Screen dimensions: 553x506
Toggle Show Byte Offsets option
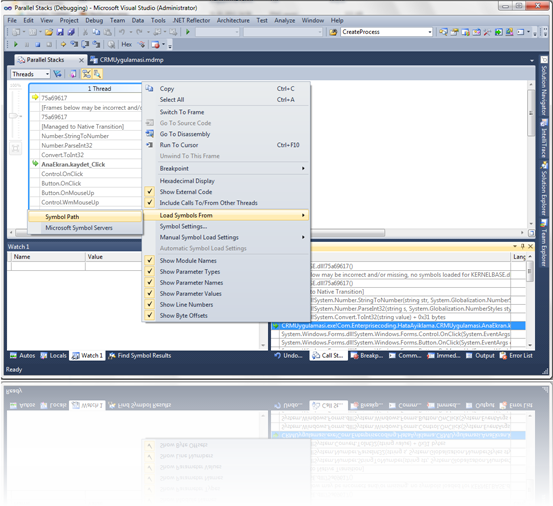click(183, 315)
